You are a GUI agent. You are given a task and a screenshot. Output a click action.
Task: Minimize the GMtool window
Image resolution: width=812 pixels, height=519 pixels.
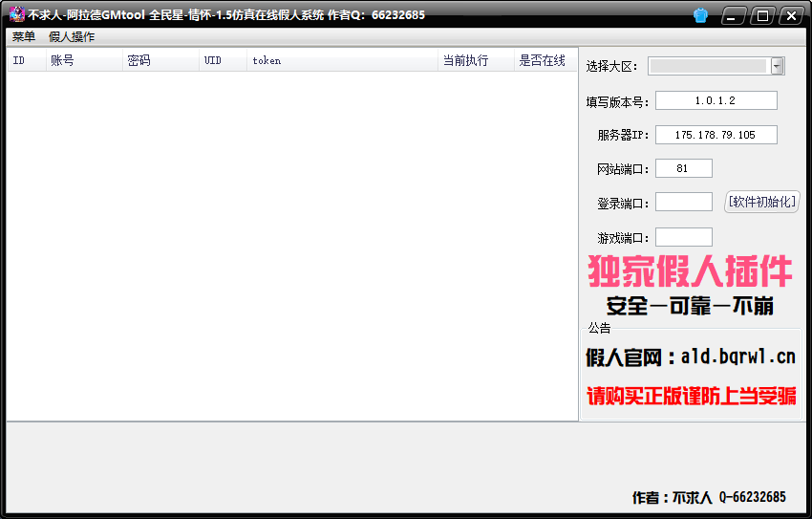tap(734, 16)
